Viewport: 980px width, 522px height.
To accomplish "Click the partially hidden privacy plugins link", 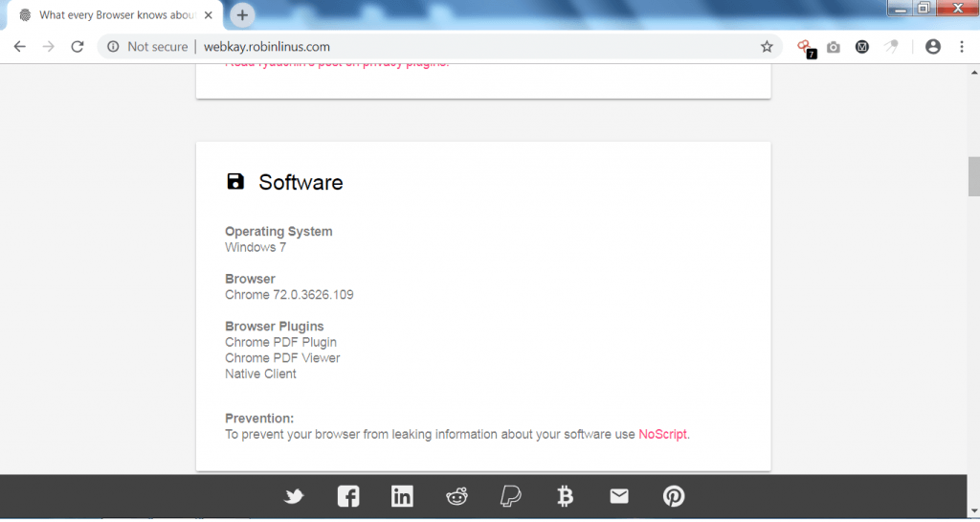I will pos(337,64).
